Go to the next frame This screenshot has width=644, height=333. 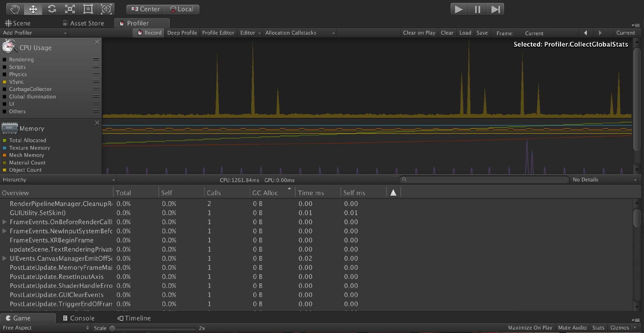click(600, 33)
